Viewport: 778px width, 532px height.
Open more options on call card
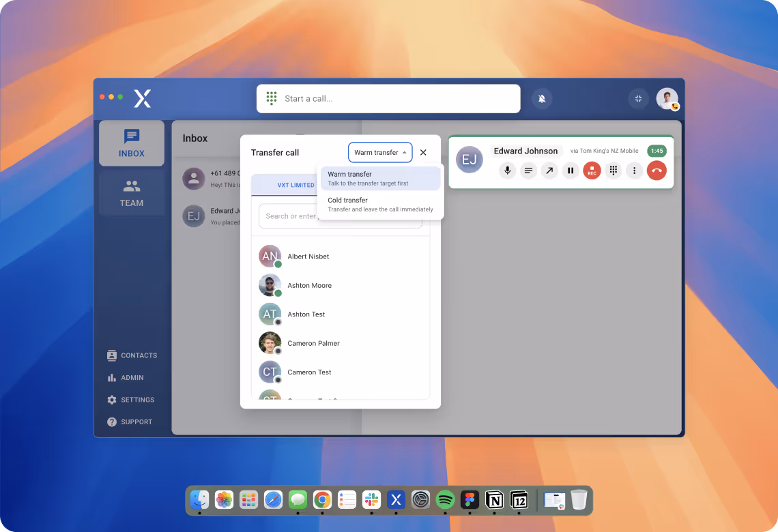[x=634, y=171]
